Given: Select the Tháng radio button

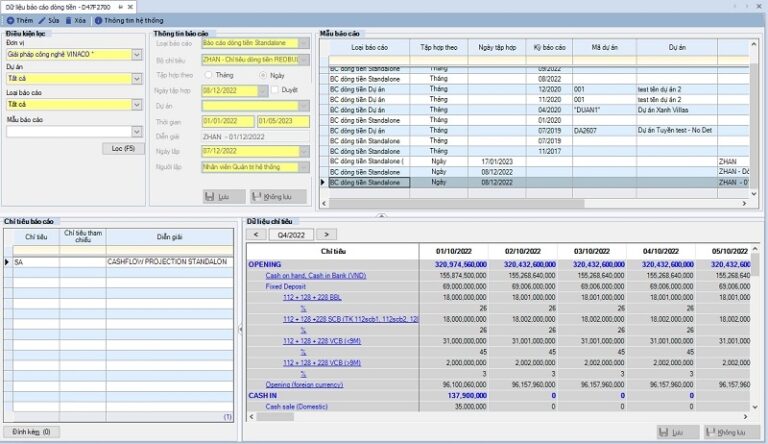Looking at the screenshot, I should click(208, 75).
